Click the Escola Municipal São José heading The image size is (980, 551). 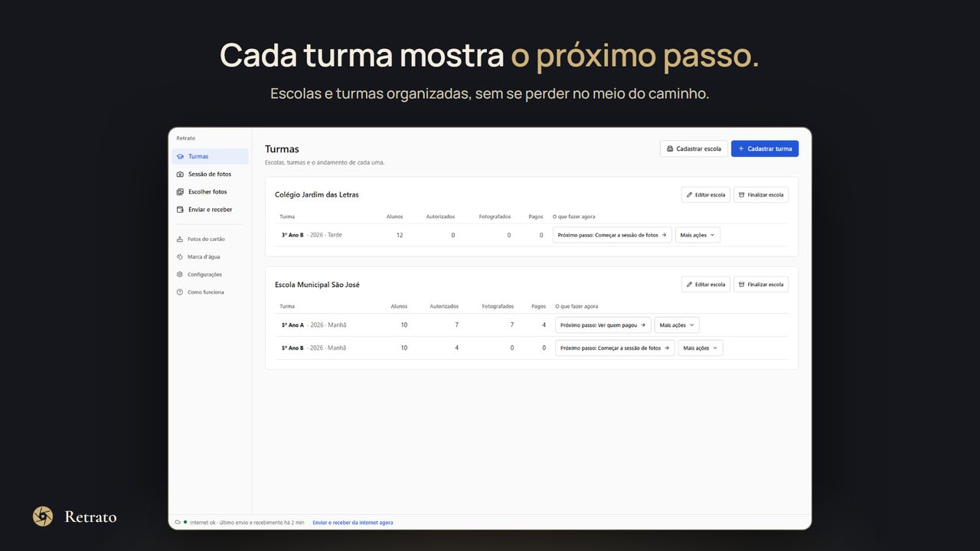317,285
